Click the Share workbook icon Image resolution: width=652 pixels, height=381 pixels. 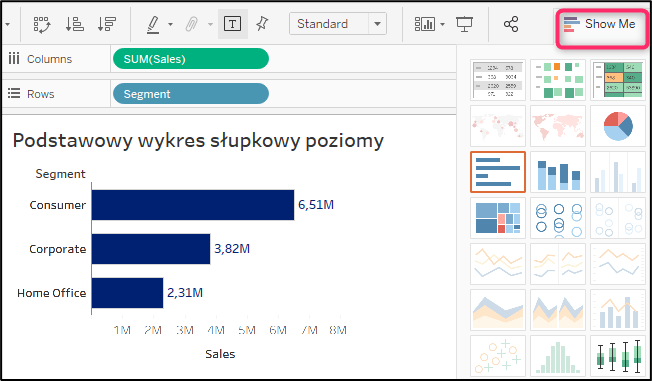tap(511, 24)
